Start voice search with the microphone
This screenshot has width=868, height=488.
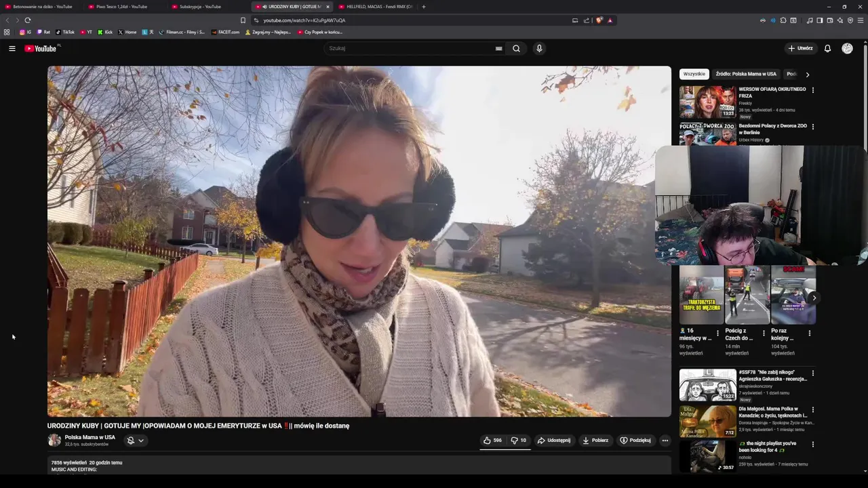(539, 48)
